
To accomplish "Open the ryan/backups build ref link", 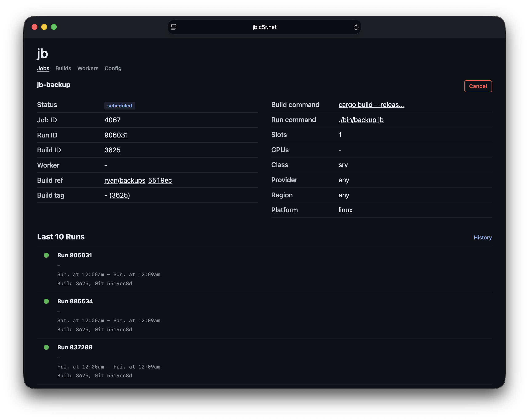I will click(125, 180).
